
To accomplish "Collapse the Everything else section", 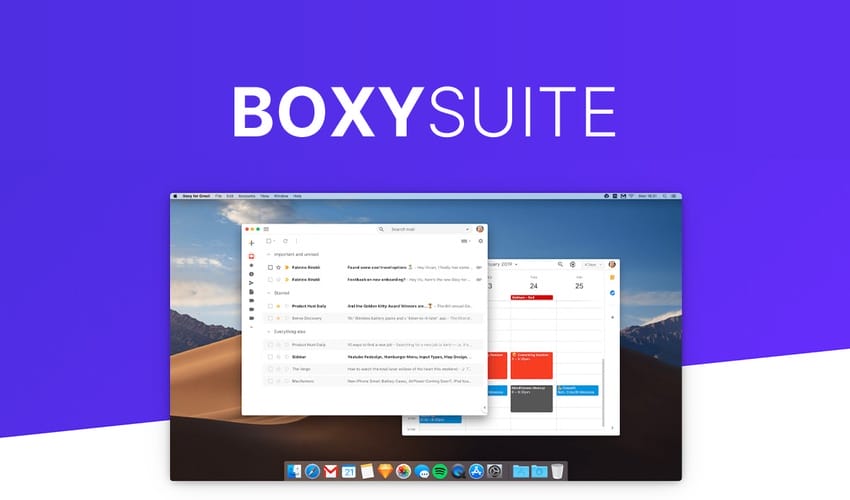I will (268, 331).
